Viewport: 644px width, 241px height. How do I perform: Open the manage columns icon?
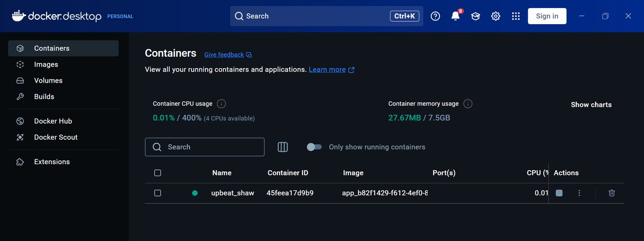click(283, 147)
